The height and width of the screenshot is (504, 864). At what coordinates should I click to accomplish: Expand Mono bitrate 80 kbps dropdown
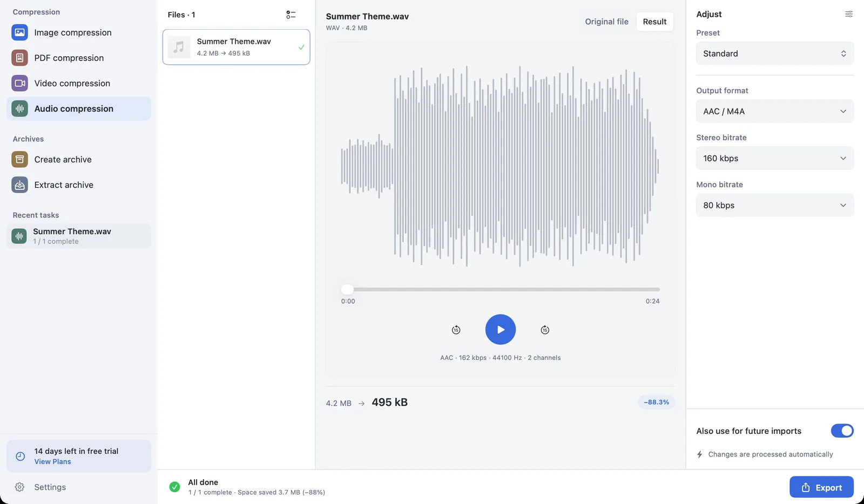point(775,205)
